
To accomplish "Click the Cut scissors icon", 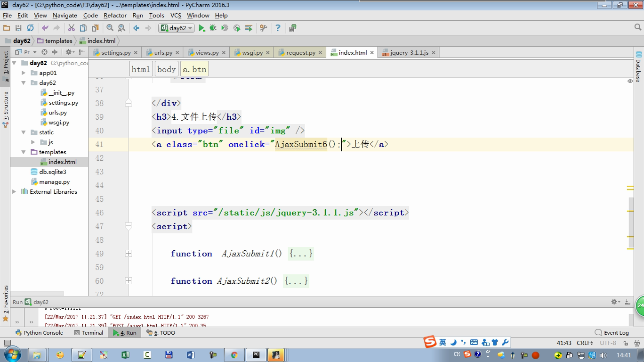I will point(72,28).
